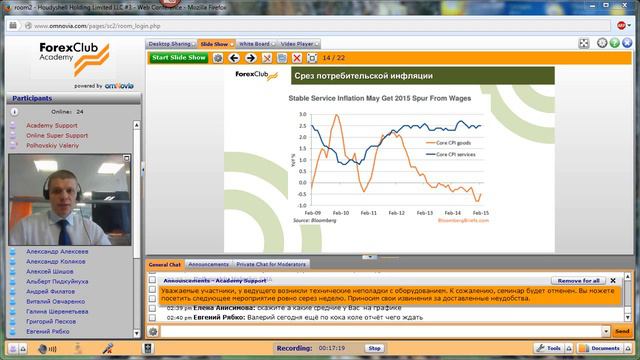Click the participants list scroll down arrow

(137, 333)
